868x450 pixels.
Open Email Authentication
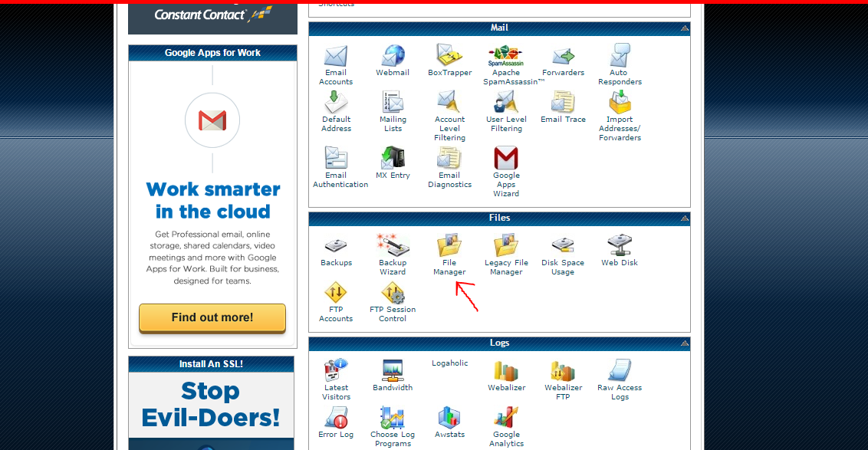(x=340, y=168)
